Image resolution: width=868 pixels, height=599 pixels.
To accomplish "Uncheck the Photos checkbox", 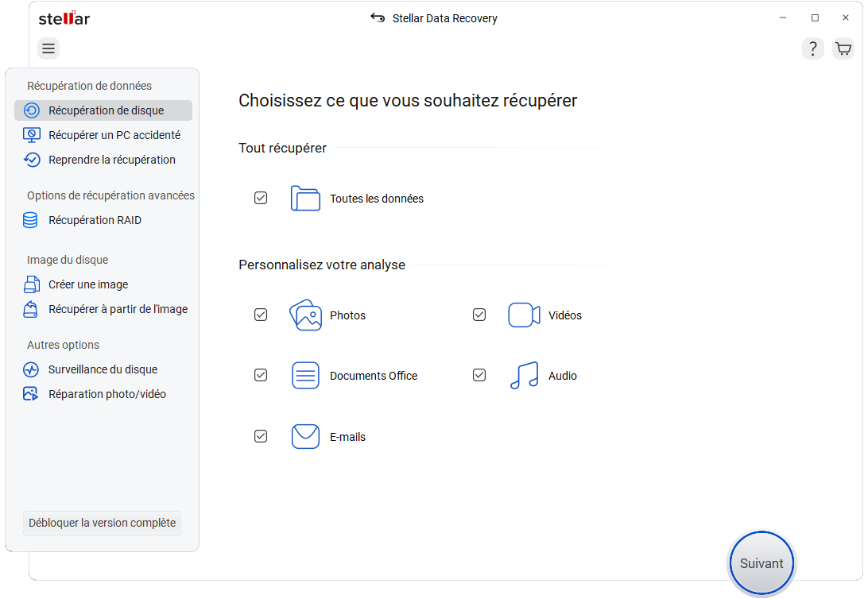I will 261,315.
